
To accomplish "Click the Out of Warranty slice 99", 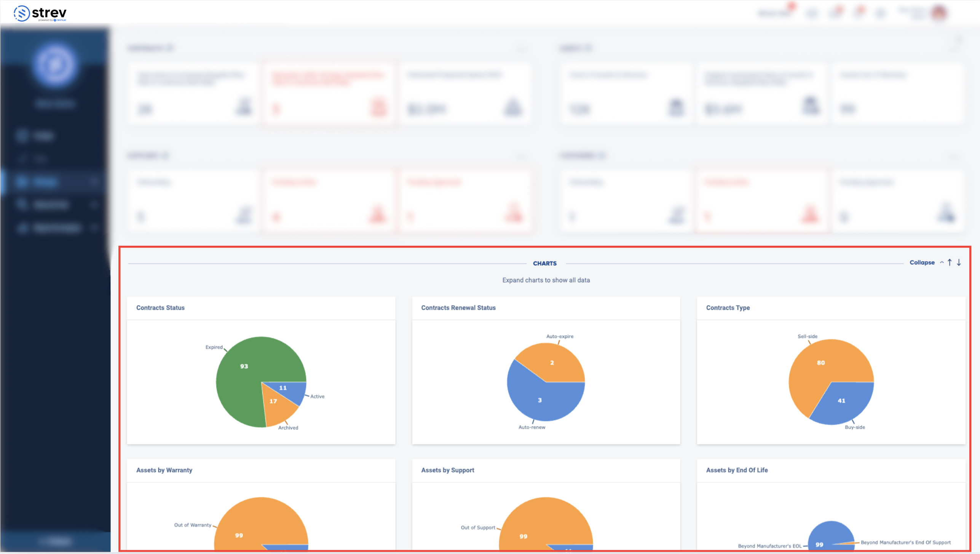I will 239,535.
